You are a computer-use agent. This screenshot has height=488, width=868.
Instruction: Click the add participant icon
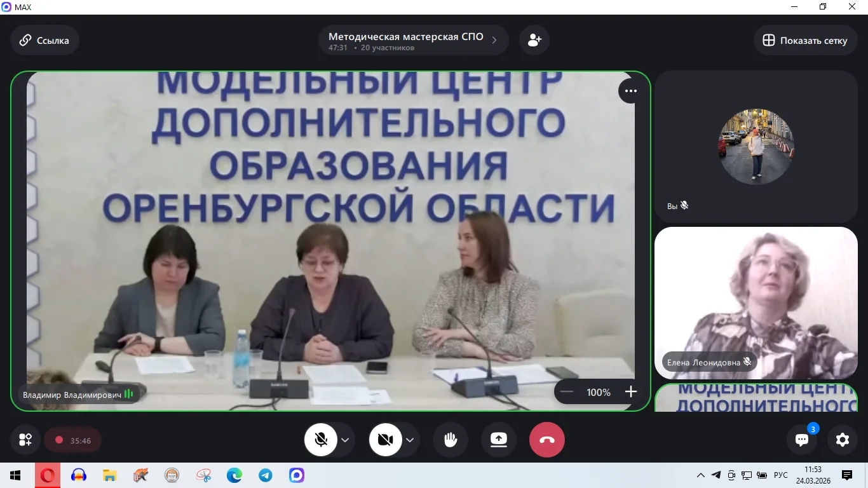pos(534,41)
